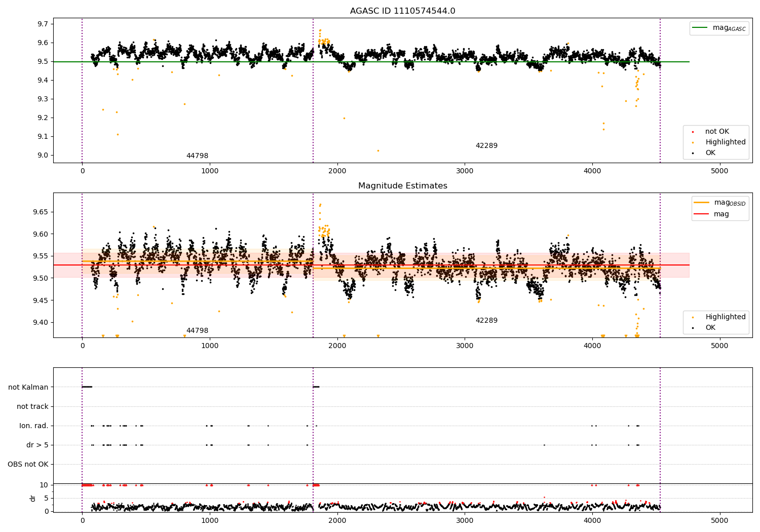Click the "5" tick on the dr axis
Screen dimensions: 760x532
point(47,498)
